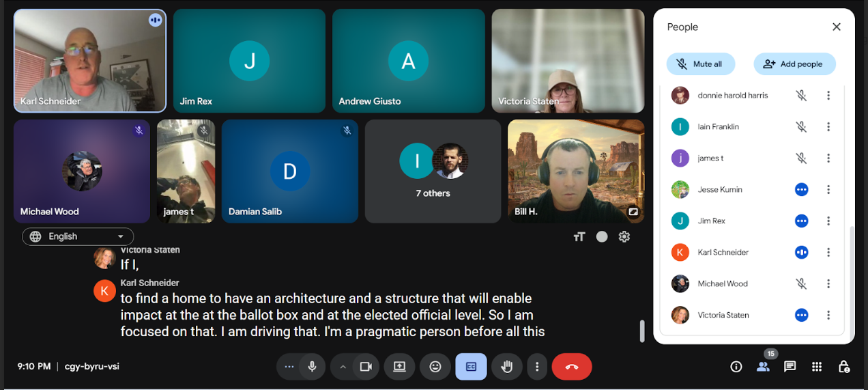The height and width of the screenshot is (390, 868).
Task: Click blue audio indicator for Jim Rex
Action: coord(802,221)
